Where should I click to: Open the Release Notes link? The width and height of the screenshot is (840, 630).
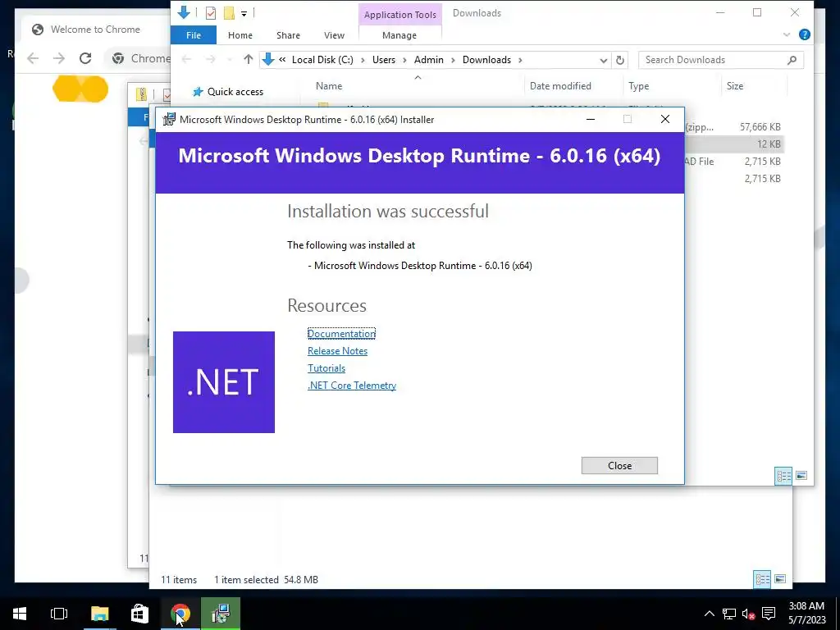337,351
